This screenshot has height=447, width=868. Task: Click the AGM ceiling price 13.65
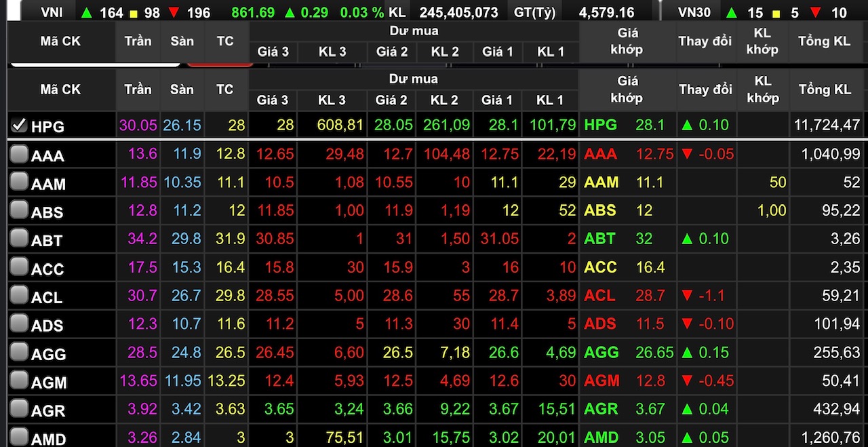[138, 381]
